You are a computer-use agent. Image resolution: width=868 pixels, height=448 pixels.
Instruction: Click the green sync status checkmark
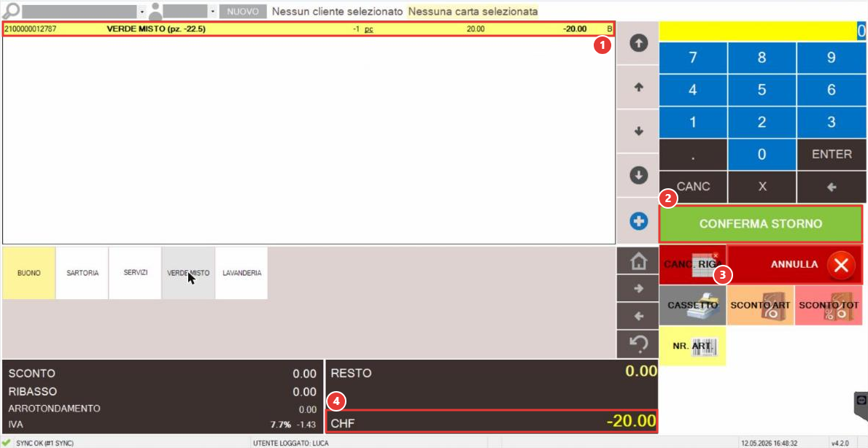7,443
